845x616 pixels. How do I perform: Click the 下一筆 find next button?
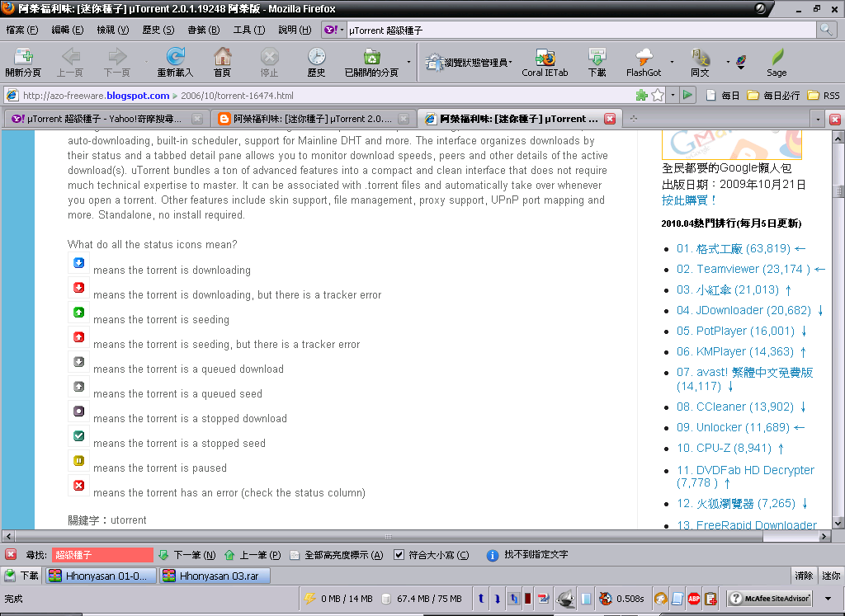pyautogui.click(x=186, y=555)
